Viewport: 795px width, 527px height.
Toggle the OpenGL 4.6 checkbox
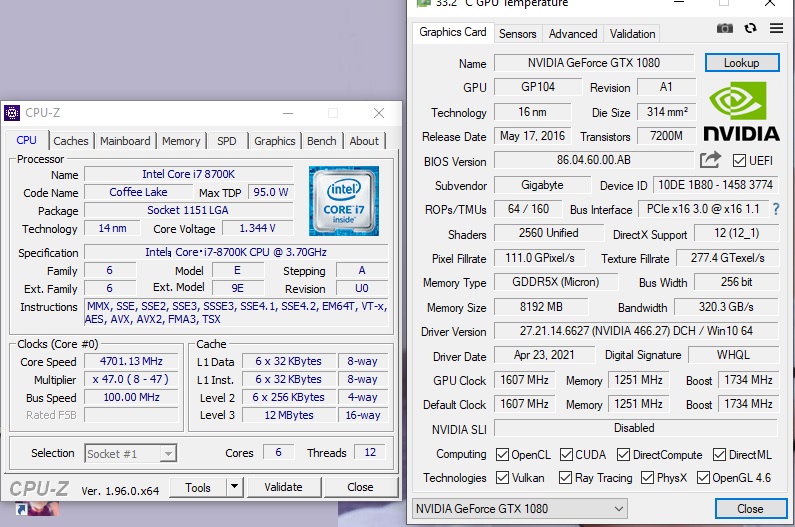[703, 477]
